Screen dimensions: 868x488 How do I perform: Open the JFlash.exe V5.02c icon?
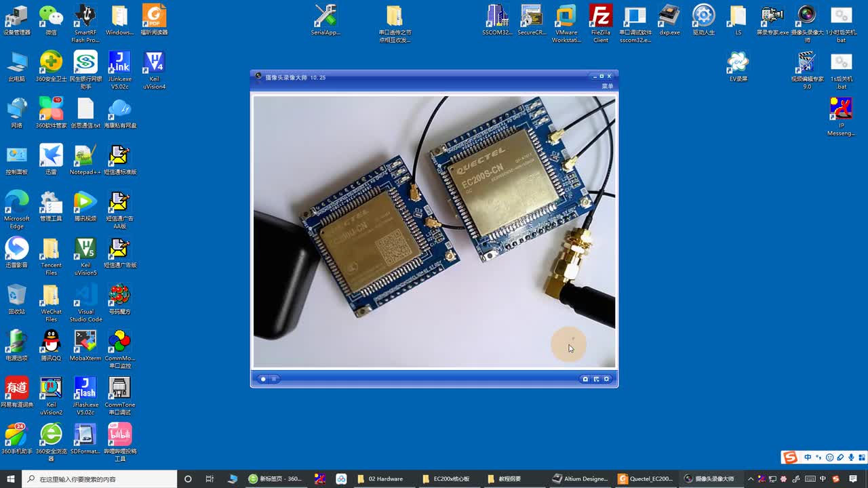(85, 396)
